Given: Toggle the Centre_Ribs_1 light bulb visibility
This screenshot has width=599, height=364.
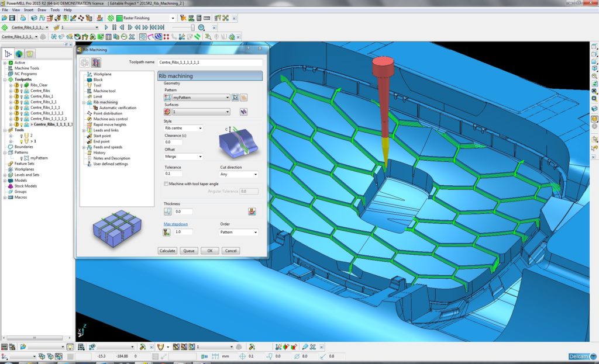Looking at the screenshot, I should (22, 96).
